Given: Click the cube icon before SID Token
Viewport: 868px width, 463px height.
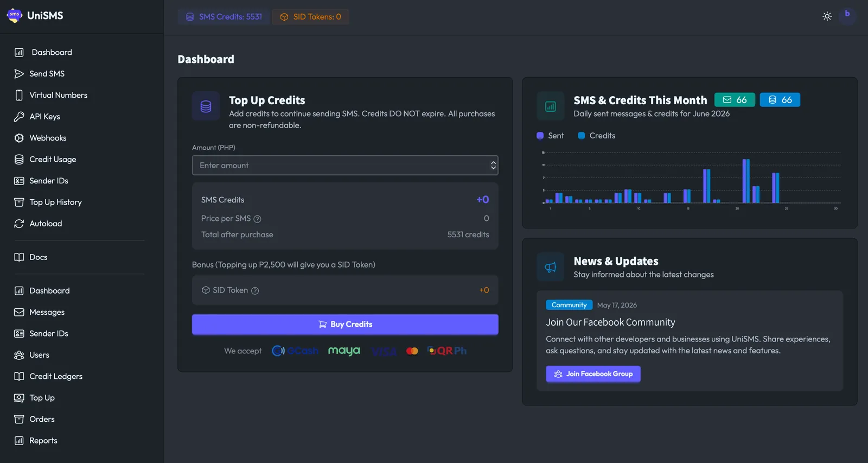Looking at the screenshot, I should (x=206, y=290).
